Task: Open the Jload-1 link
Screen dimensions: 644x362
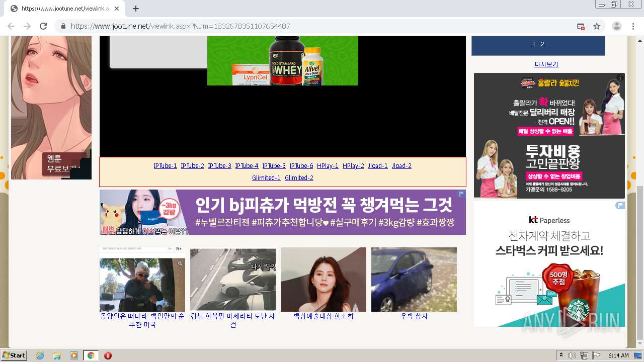Action: [x=378, y=166]
